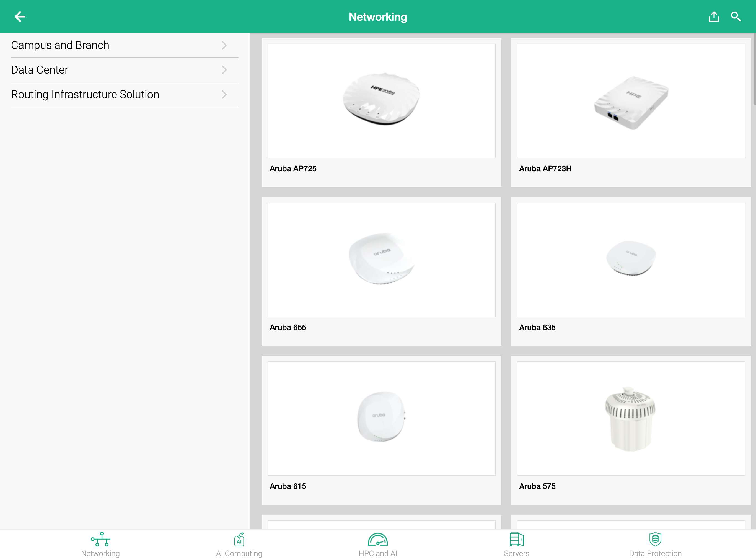The image size is (756, 560).
Task: Open the Data Center category
Action: tap(125, 70)
